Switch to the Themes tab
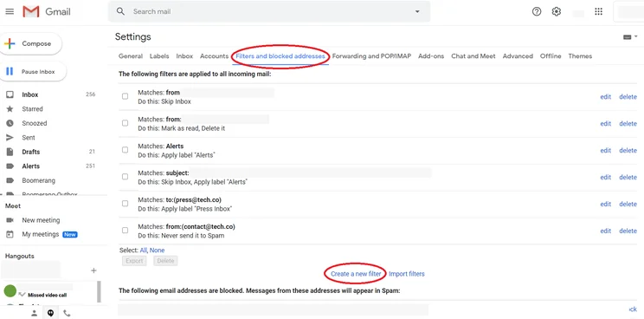644x319 pixels. pos(580,56)
